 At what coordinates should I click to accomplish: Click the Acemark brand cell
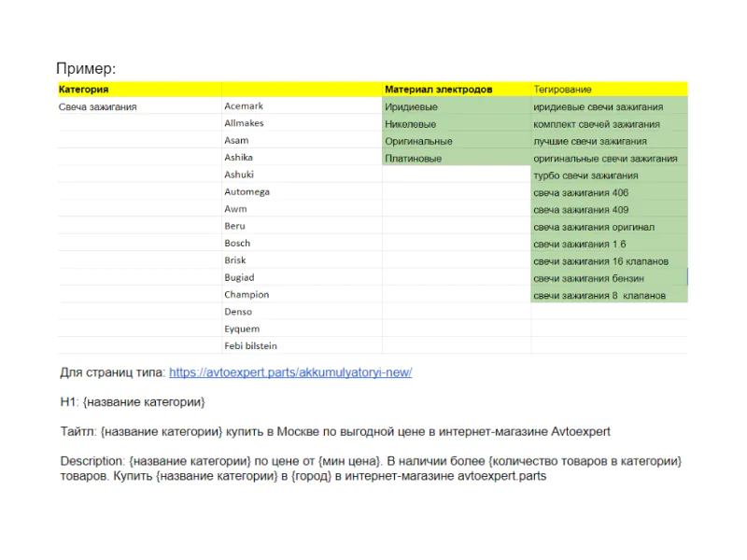pos(302,106)
